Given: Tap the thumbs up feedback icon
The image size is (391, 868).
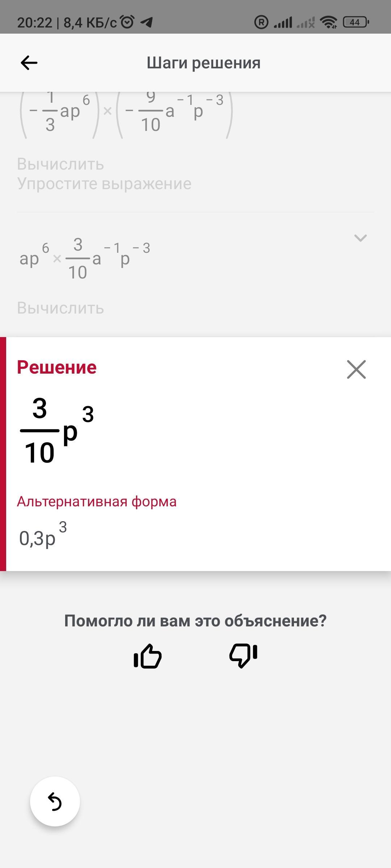Looking at the screenshot, I should tap(148, 656).
